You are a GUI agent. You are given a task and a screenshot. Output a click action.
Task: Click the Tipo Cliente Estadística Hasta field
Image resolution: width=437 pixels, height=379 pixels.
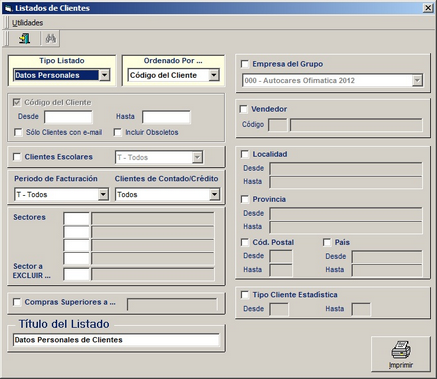361,309
